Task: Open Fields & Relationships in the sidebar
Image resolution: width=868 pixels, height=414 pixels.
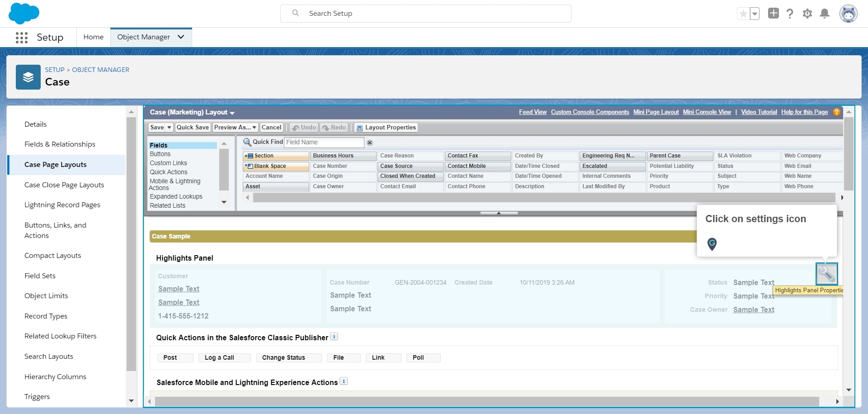Action: pyautogui.click(x=60, y=144)
